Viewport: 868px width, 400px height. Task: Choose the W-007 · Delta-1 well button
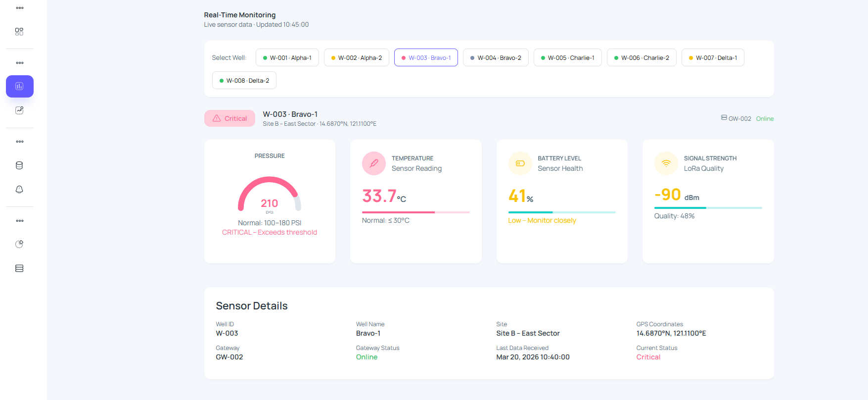712,58
